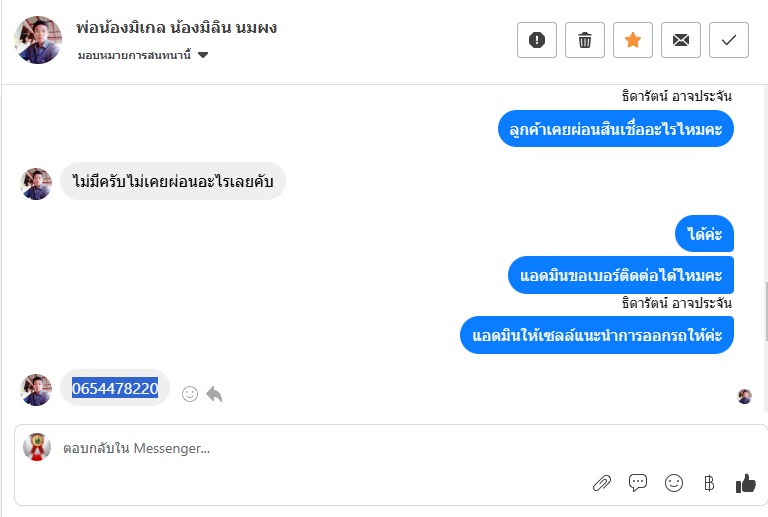Click the 0654478220 phone number message
The width and height of the screenshot is (768, 517).
click(115, 388)
